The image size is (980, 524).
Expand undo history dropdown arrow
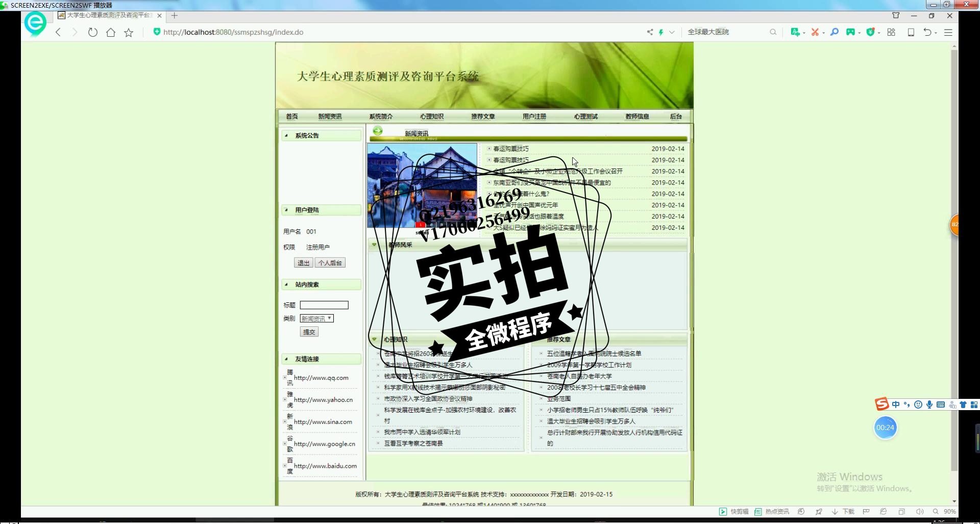[936, 33]
